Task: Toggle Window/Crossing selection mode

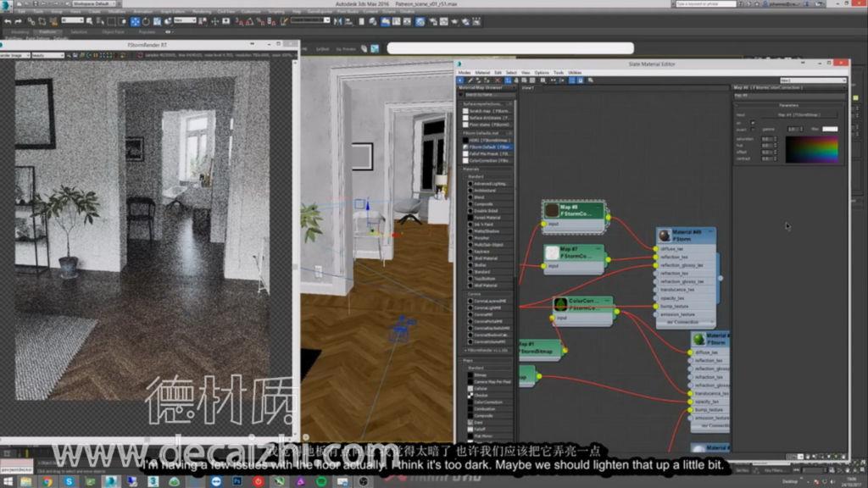Action: pos(122,21)
